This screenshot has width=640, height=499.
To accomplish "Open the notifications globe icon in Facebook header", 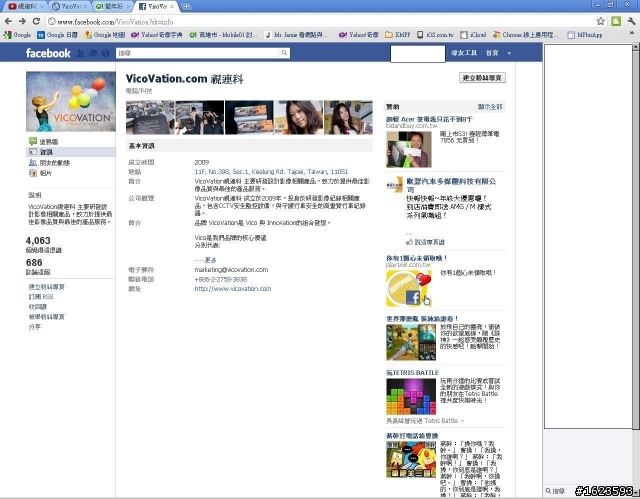I will click(105, 53).
